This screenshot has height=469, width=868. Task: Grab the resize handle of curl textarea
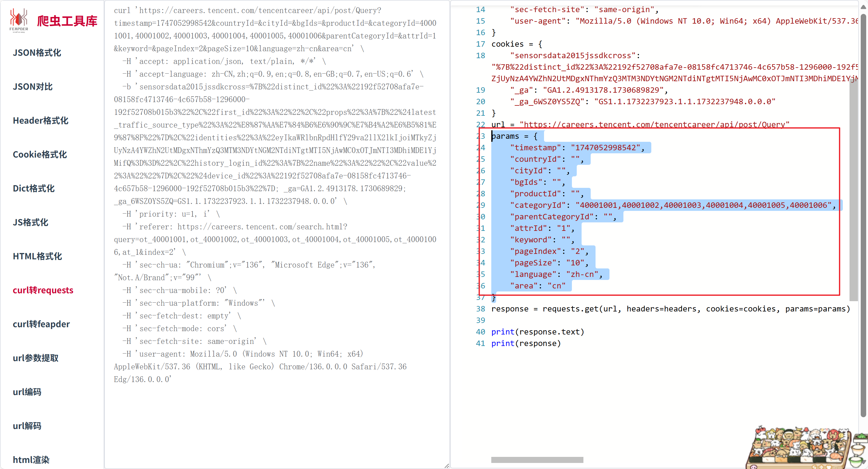(x=446, y=465)
